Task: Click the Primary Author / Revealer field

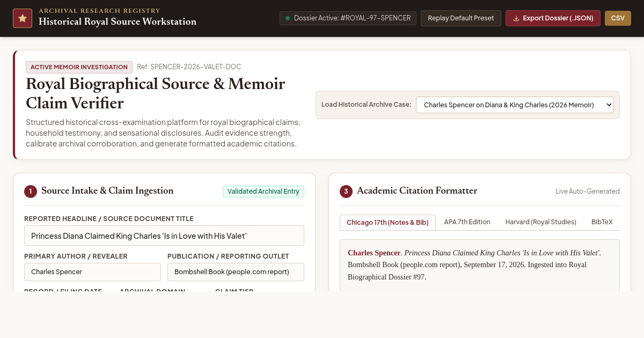Action: 92,272
